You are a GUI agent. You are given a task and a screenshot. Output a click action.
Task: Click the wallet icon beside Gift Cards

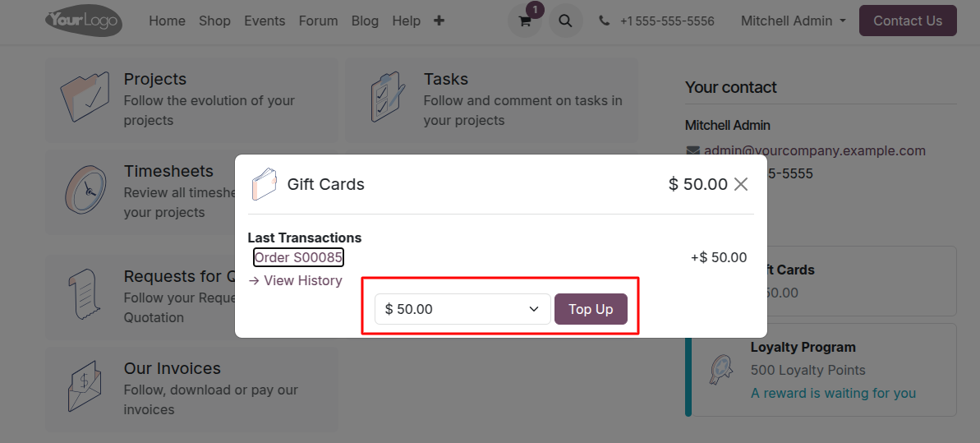(264, 184)
